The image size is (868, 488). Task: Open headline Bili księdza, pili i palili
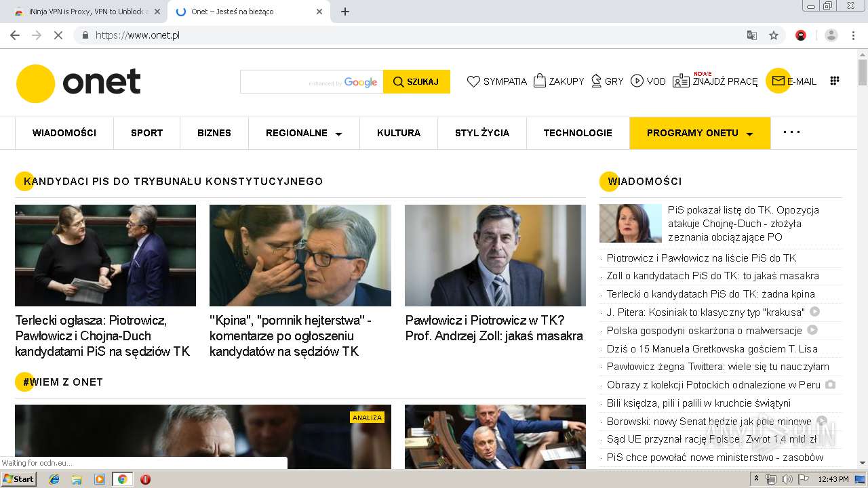698,403
